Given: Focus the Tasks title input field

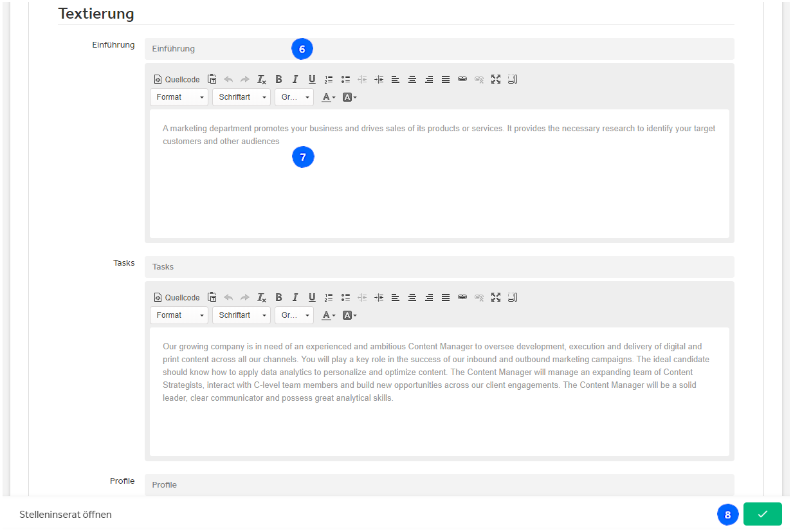Looking at the screenshot, I should [x=439, y=267].
